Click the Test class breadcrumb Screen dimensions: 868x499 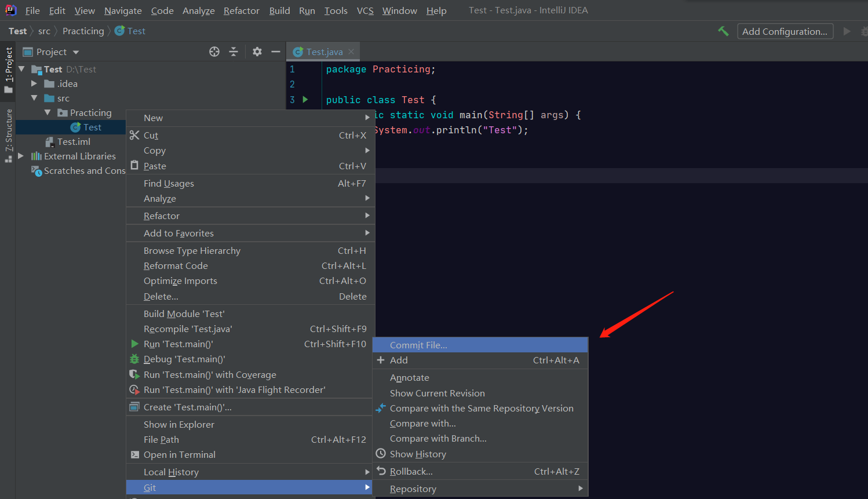[x=130, y=31]
